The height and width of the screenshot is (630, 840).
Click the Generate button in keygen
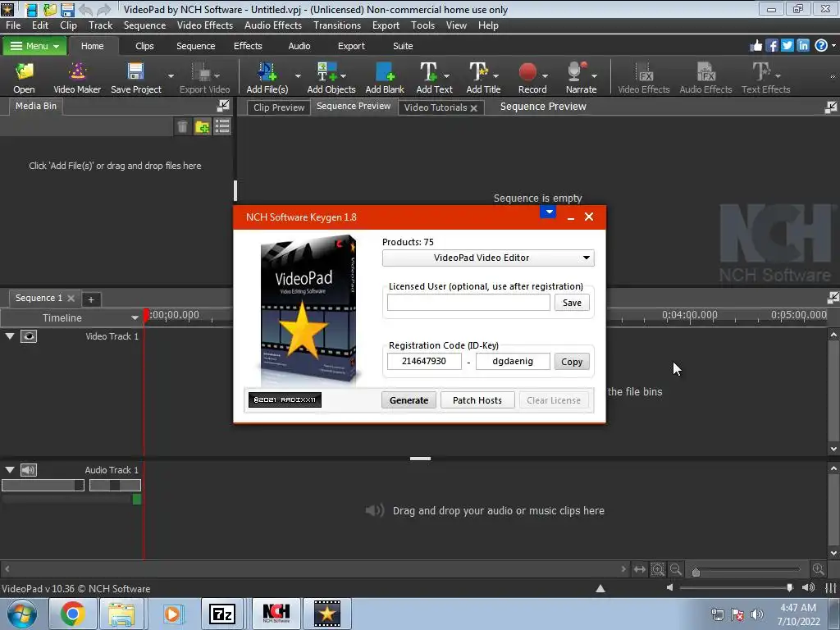409,400
